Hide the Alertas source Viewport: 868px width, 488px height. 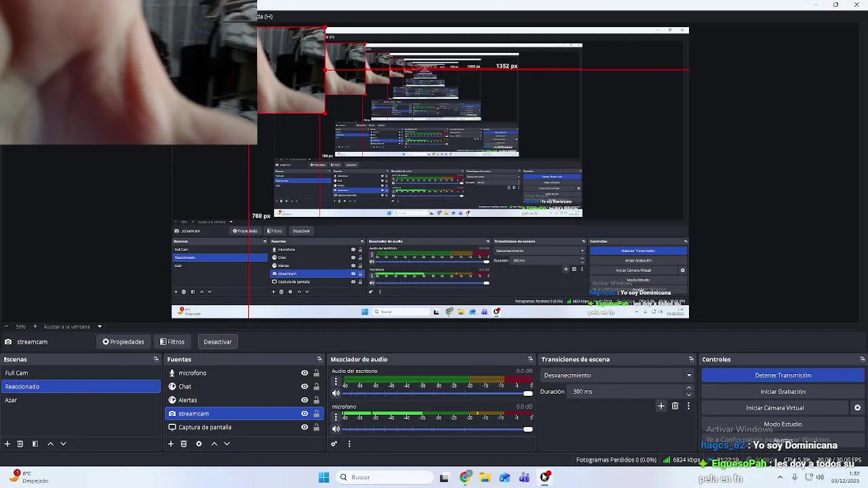point(304,400)
